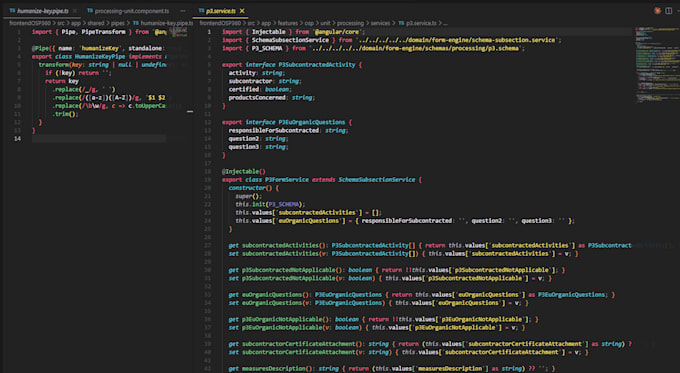Click "@Pipe({ name: 'humanizeKey'" decorator line
The width and height of the screenshot is (680, 373).
[97, 48]
